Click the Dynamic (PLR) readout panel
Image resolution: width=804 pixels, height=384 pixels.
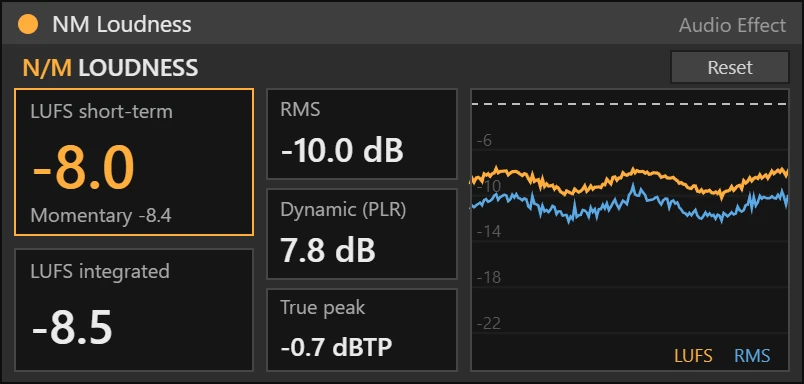click(362, 234)
